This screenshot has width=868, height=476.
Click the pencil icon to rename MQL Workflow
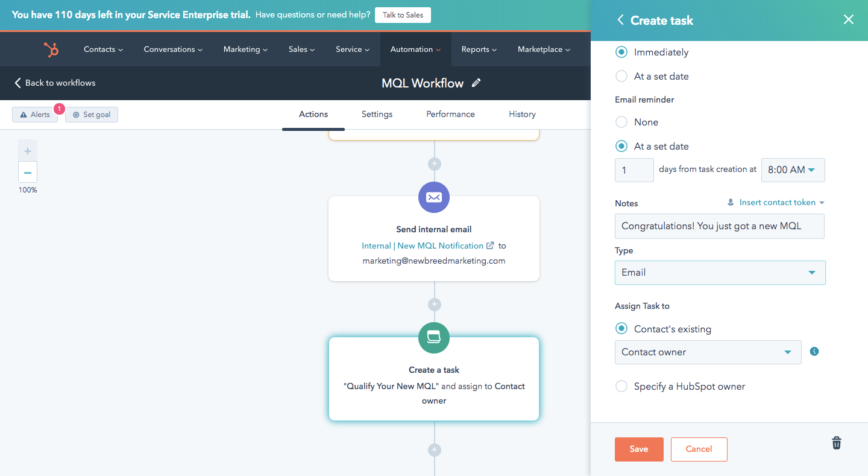click(476, 83)
